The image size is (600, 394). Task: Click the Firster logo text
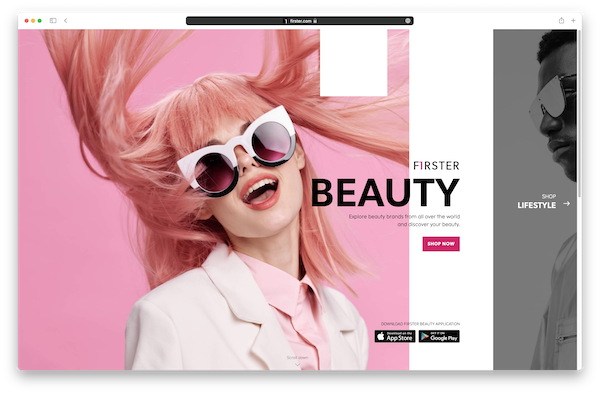pyautogui.click(x=436, y=166)
